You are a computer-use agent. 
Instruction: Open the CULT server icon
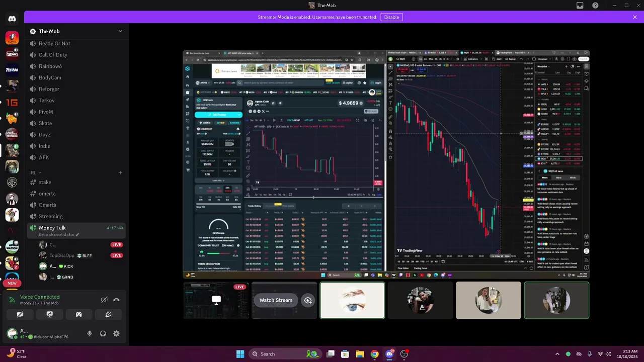pyautogui.click(x=12, y=183)
